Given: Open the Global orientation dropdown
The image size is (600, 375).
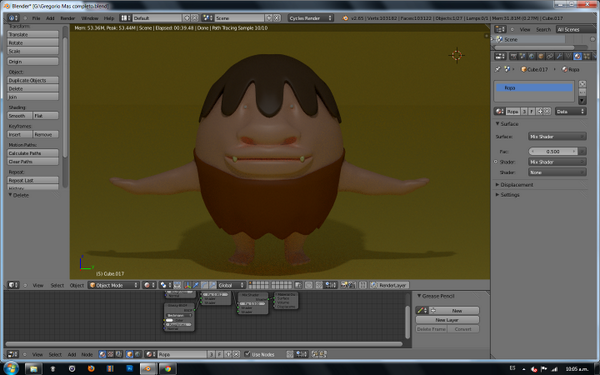Looking at the screenshot, I should click(x=232, y=285).
